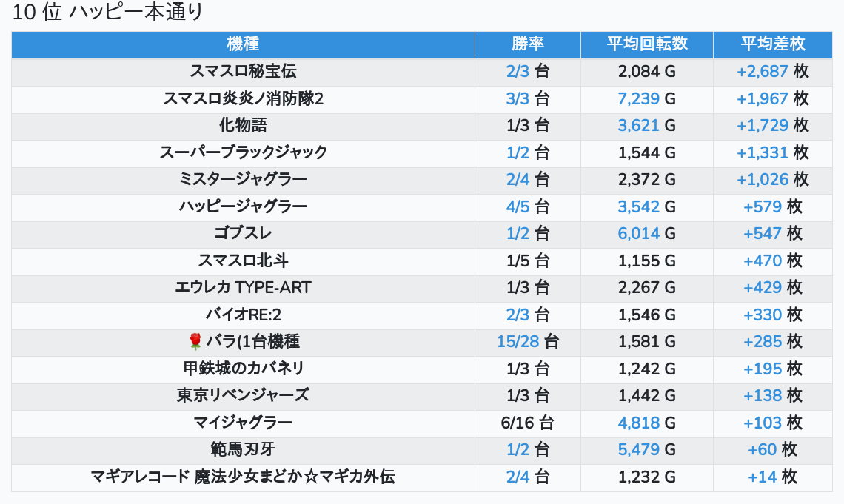
Task: Click the 平均回転数 column header
Action: tap(647, 44)
